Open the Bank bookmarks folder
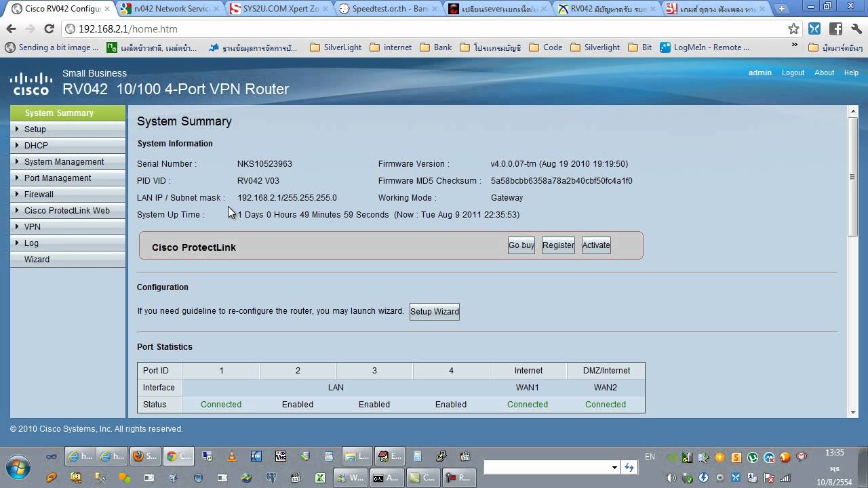Image resolution: width=868 pixels, height=488 pixels. (x=436, y=47)
